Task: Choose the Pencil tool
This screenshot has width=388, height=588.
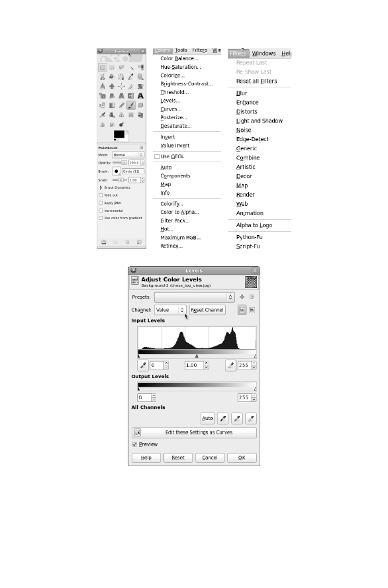Action: [121, 105]
